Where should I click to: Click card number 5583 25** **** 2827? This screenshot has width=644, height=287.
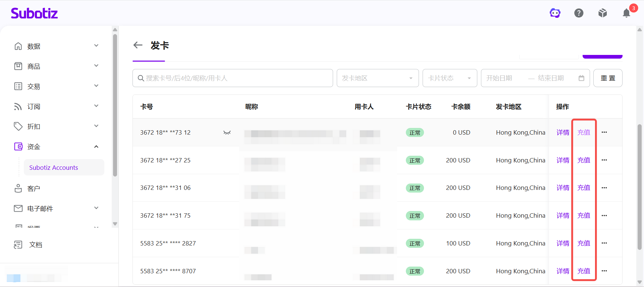(x=168, y=243)
